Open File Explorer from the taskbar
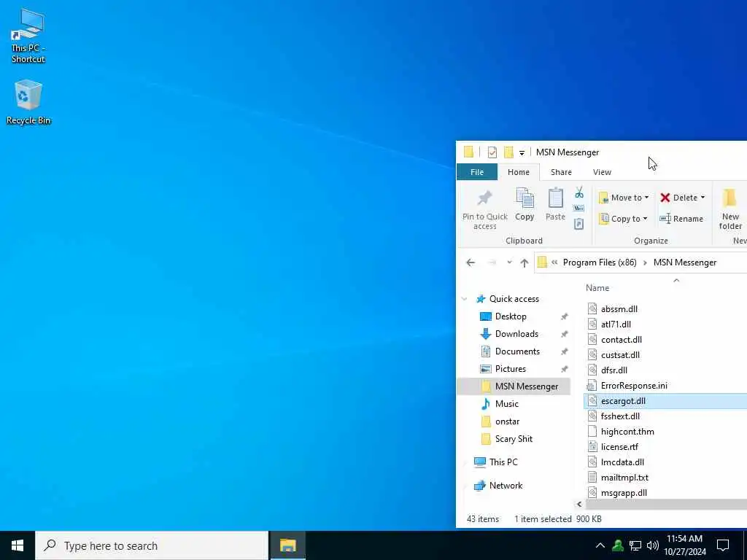Viewport: 747px width, 560px height. click(287, 545)
